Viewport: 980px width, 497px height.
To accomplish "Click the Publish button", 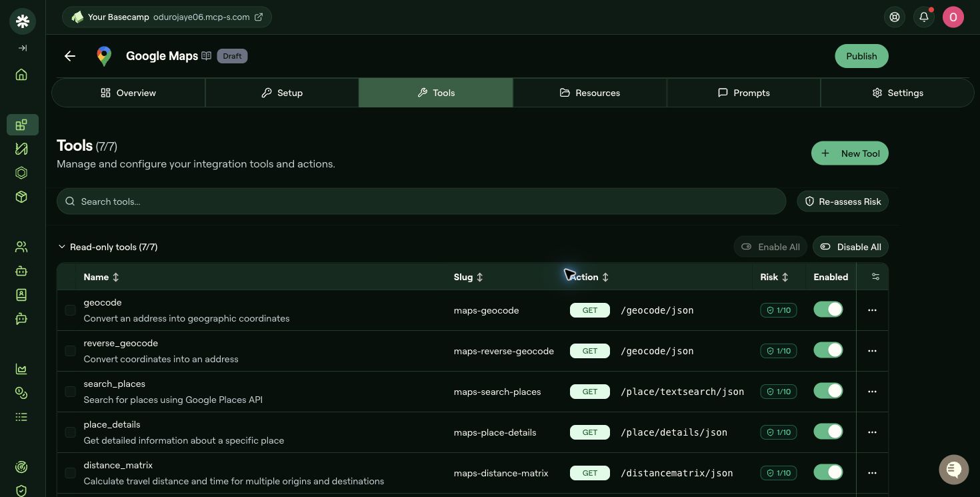I will coord(861,56).
